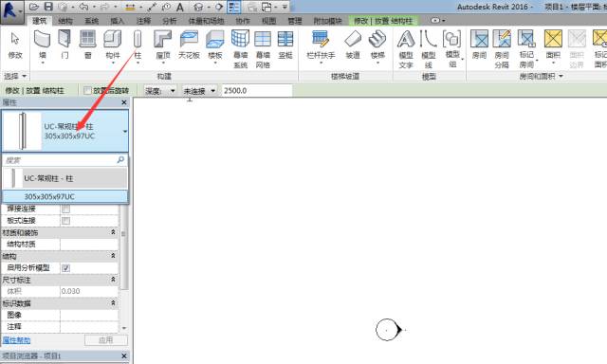
Task: Collapse the 结构 properties group
Action: point(113,256)
